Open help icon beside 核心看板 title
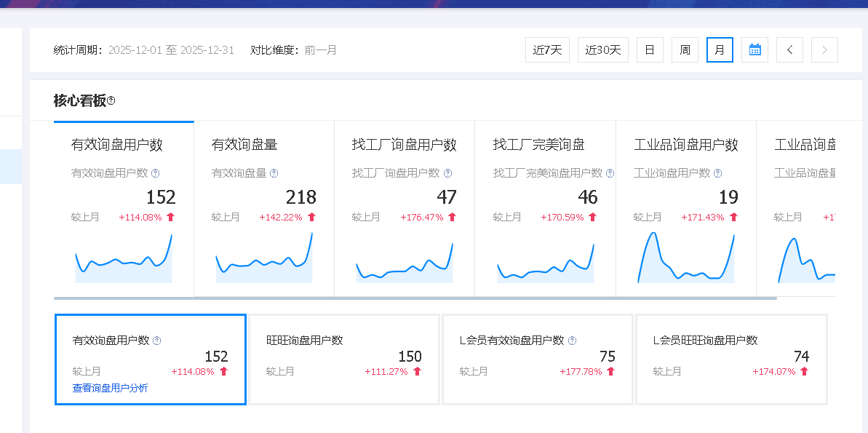 coord(111,100)
